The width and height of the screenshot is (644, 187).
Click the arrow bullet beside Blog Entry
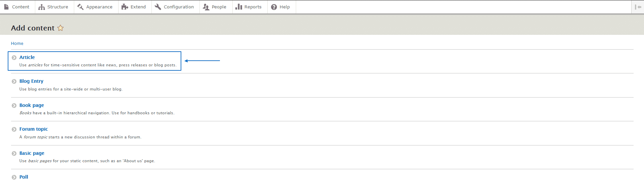[14, 81]
